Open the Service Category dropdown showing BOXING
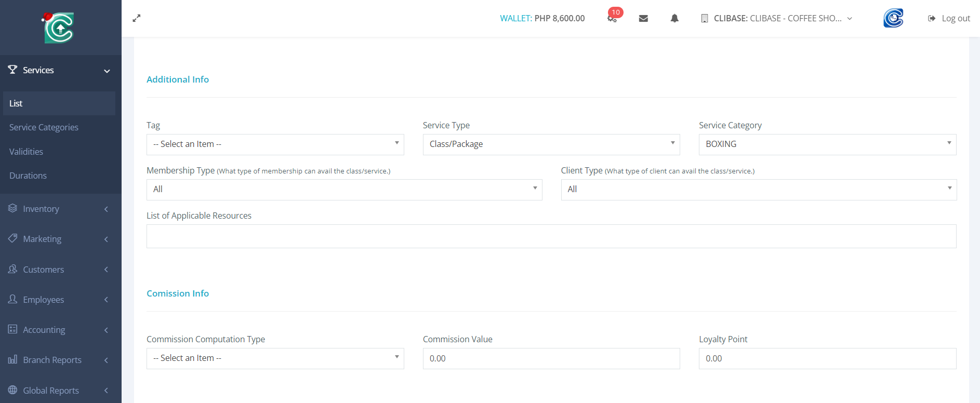980x403 pixels. click(x=827, y=144)
